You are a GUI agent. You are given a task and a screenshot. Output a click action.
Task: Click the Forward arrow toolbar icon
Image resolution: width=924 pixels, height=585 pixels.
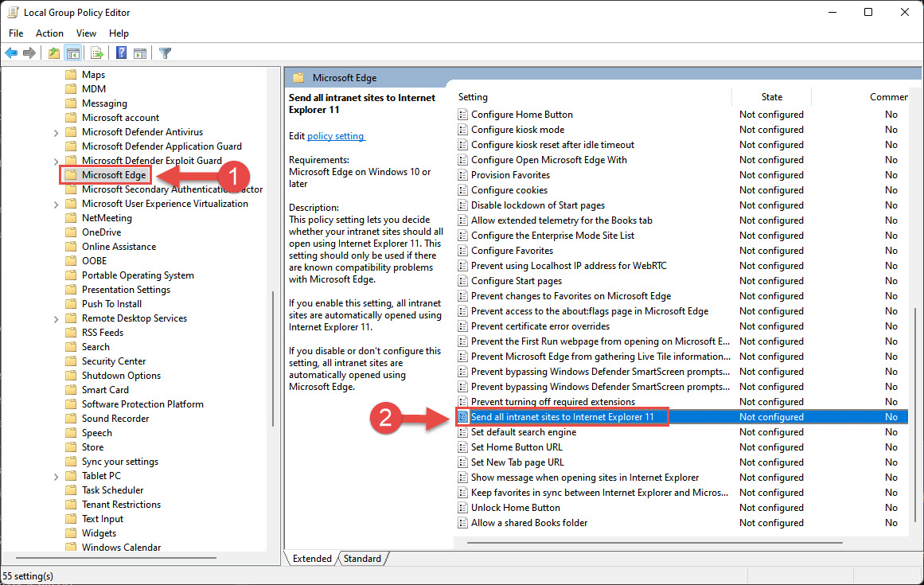29,53
